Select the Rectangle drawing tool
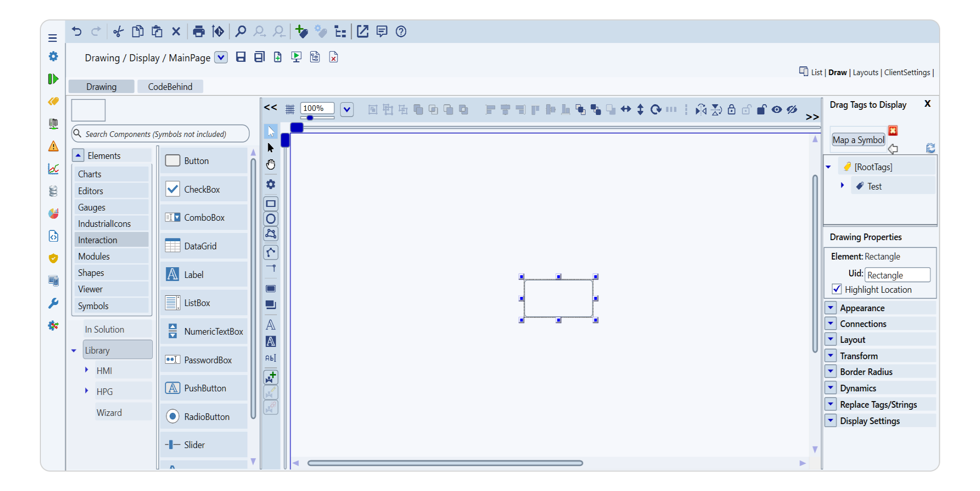 [x=271, y=204]
